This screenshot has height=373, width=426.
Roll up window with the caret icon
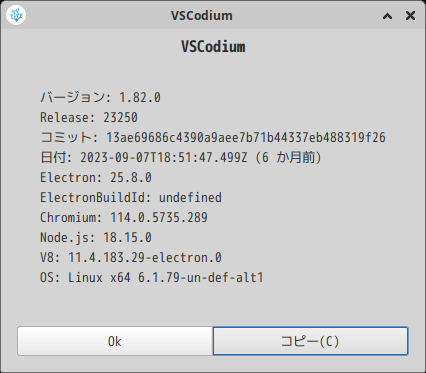(x=387, y=16)
